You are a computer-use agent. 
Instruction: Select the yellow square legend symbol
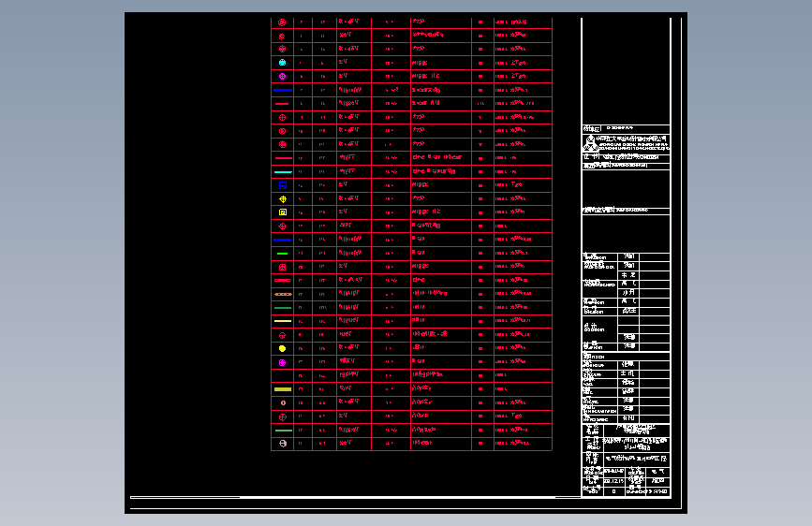point(283,212)
